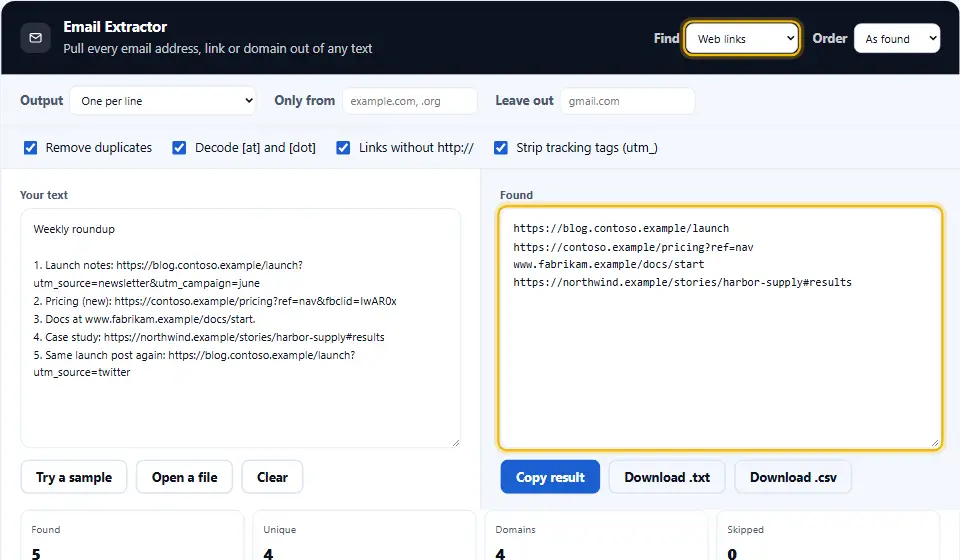Uncheck the Remove duplicates checkbox

tap(30, 147)
